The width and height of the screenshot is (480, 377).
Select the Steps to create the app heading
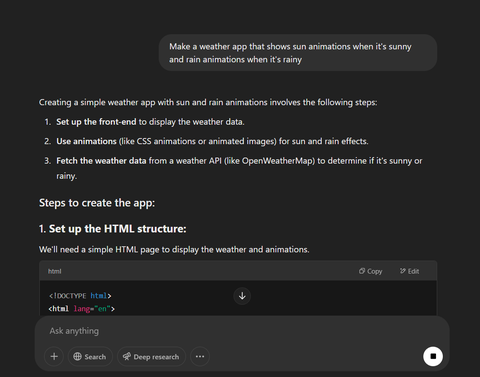click(x=97, y=203)
